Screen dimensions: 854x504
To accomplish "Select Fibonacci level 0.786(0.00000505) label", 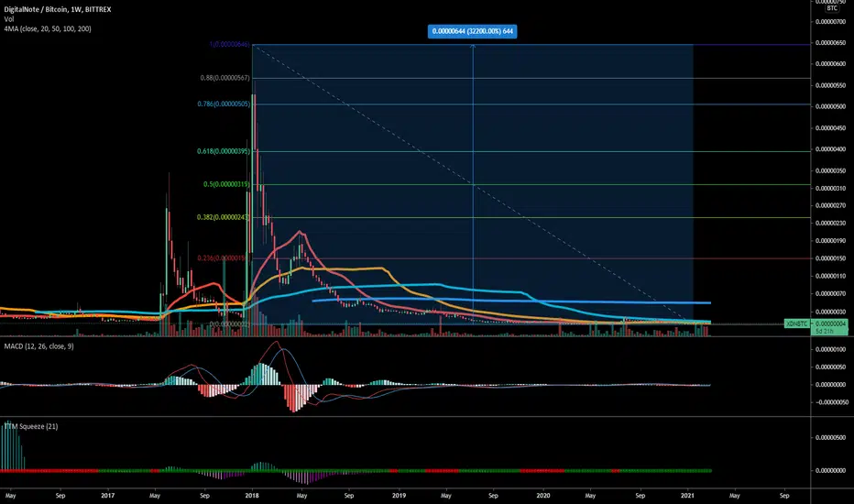I will pos(224,104).
